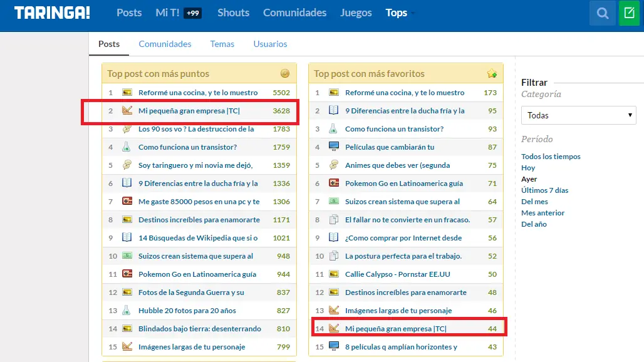Click document icon beside El fallar no te convierte
Viewport: 644px width, 362px height.
(x=334, y=219)
